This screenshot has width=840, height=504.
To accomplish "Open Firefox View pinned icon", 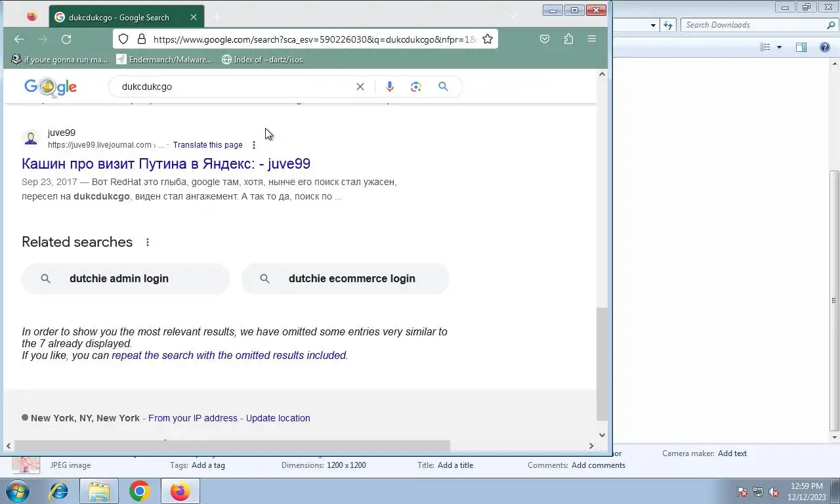I will pos(31,17).
